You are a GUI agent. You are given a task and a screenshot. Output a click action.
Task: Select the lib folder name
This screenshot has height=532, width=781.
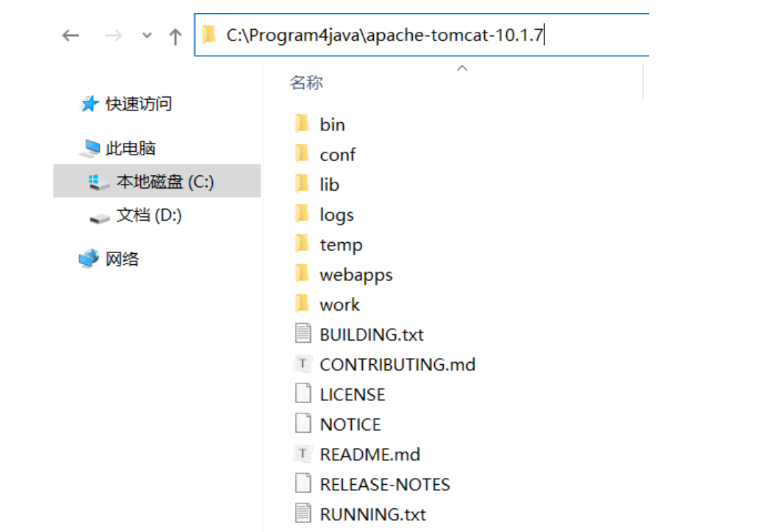(329, 185)
